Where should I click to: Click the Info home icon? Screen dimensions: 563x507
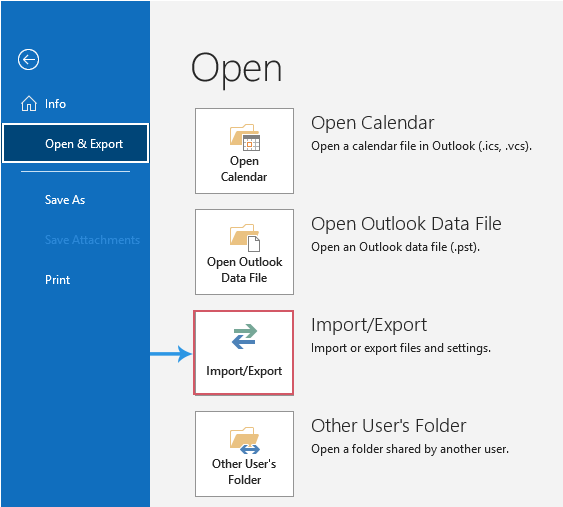pyautogui.click(x=29, y=104)
